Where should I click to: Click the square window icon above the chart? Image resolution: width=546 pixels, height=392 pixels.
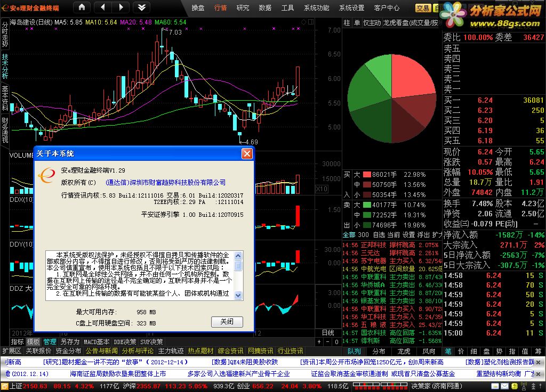tap(311, 22)
